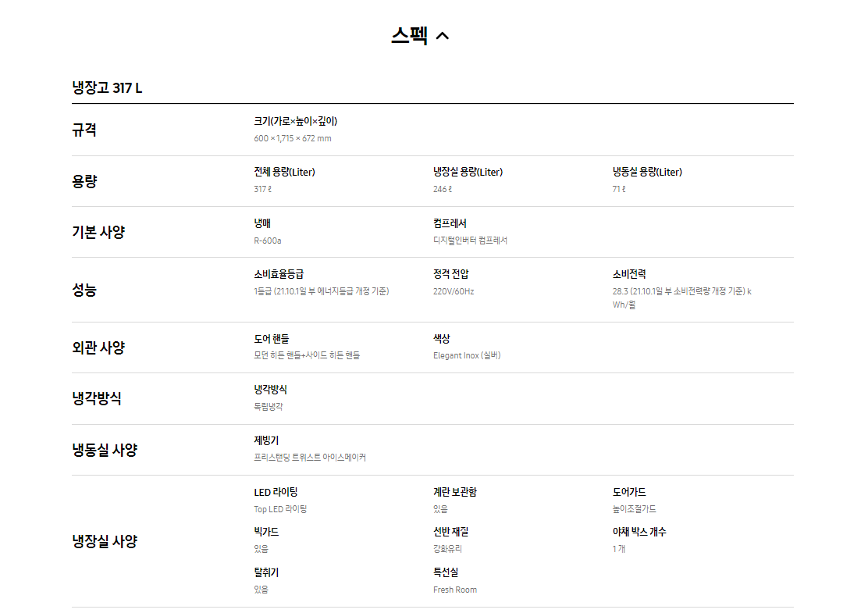Select the 독립냉각 cooling value

[x=269, y=406]
